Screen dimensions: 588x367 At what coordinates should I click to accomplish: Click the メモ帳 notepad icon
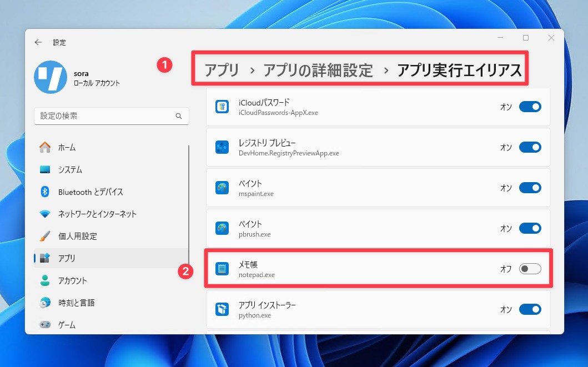222,269
